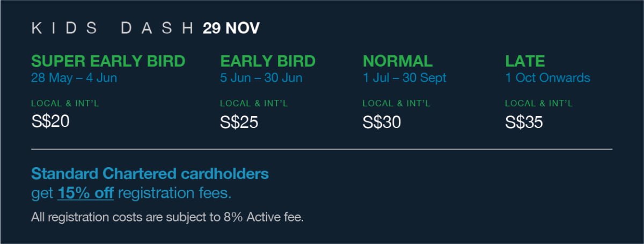The height and width of the screenshot is (244, 644).
Task: Select the 1 Oct Onwards date text
Action: (x=547, y=78)
